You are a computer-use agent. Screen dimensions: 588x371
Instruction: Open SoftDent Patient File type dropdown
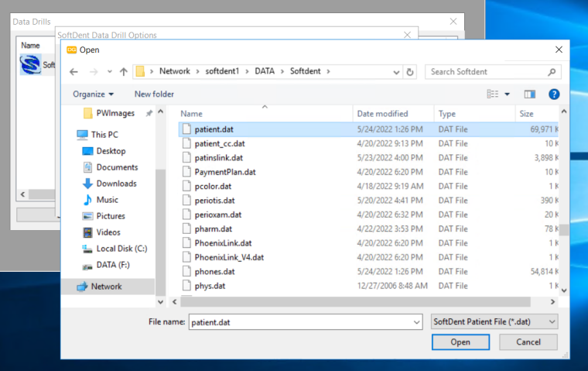(x=494, y=321)
